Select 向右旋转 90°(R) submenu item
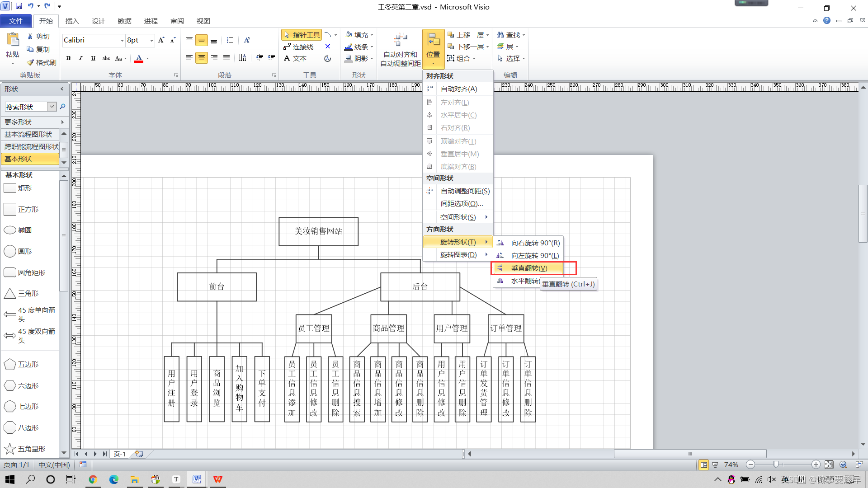Image resolution: width=868 pixels, height=488 pixels. click(x=529, y=243)
